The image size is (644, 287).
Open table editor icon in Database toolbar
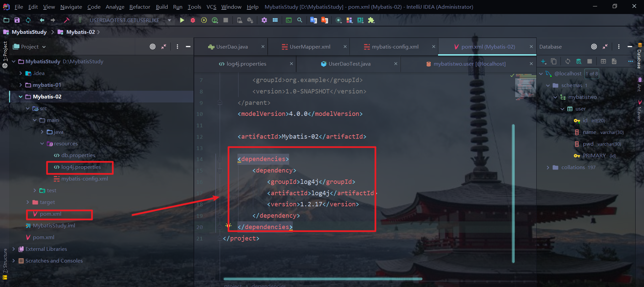click(603, 61)
